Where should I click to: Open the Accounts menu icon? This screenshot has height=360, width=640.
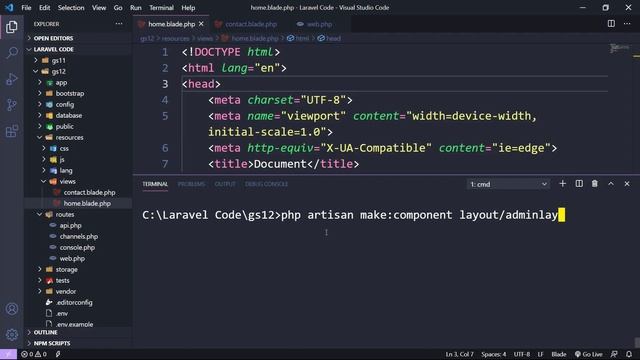pyautogui.click(x=12, y=309)
